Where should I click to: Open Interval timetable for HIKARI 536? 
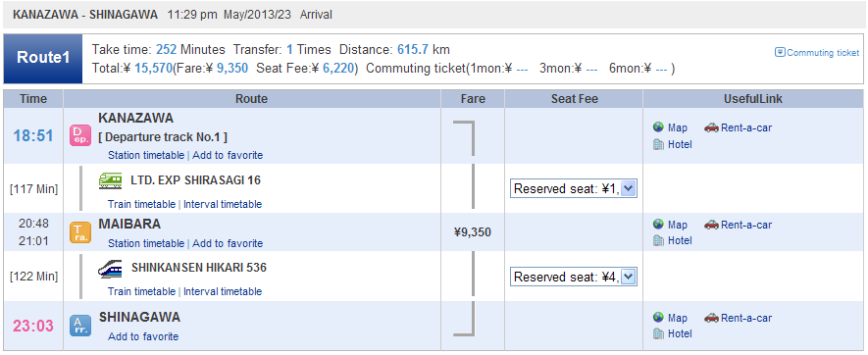point(223,291)
